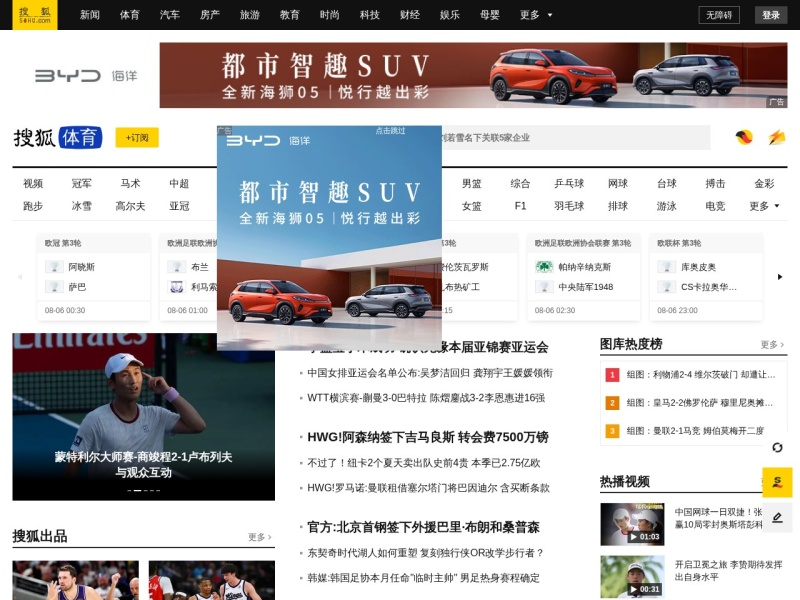Go to 体育 in top menu
Image resolution: width=800 pixels, height=600 pixels.
point(130,15)
